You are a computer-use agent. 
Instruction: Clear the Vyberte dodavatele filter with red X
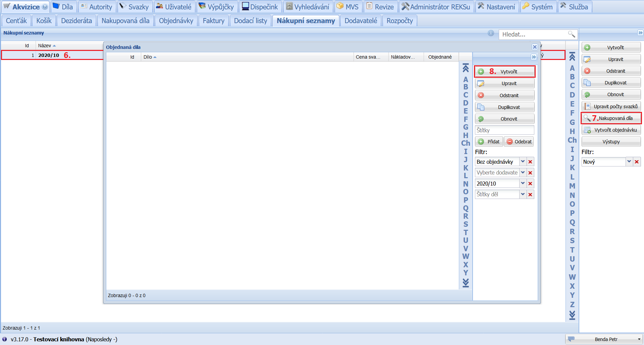pyautogui.click(x=530, y=173)
